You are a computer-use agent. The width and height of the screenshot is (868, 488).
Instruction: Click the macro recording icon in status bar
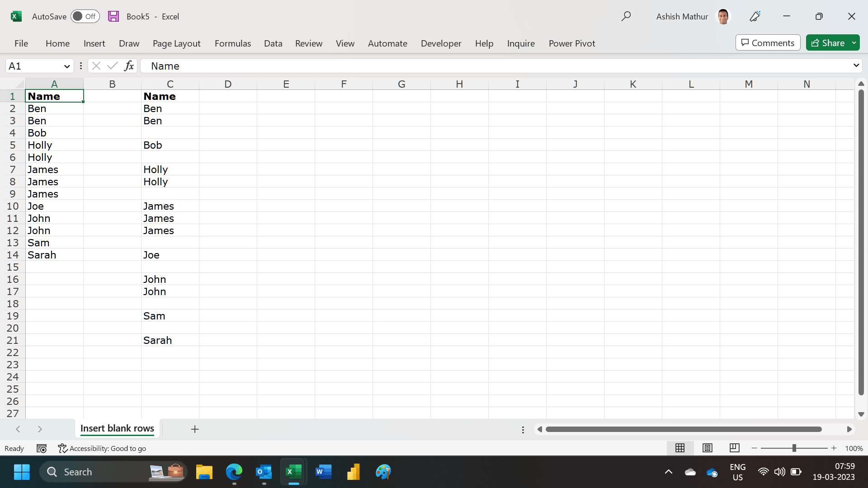coord(42,448)
